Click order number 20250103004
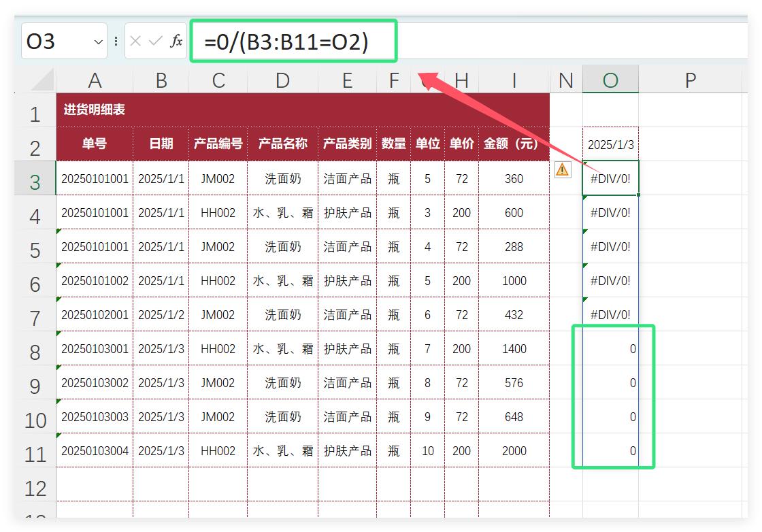Viewport: 762px width, 532px height. point(95,450)
